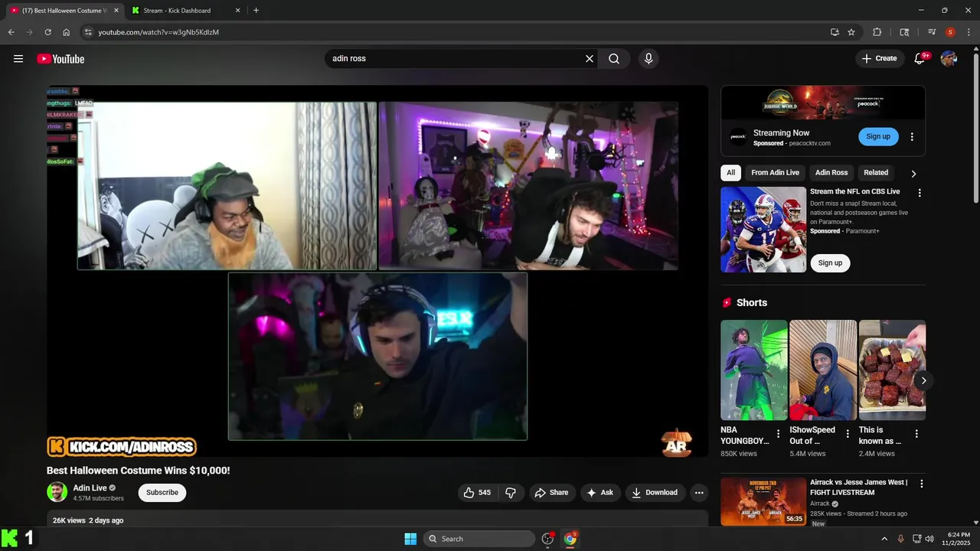Open Chrome three-dot menu
This screenshot has width=980, height=551.
pyautogui.click(x=969, y=32)
